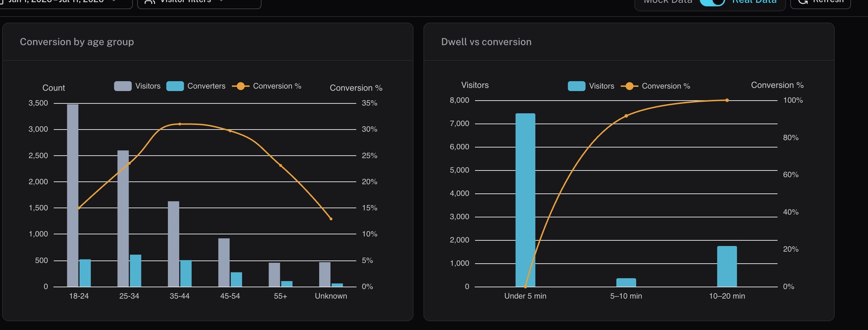Click the '35-44' axis label
The width and height of the screenshot is (868, 330).
(179, 296)
